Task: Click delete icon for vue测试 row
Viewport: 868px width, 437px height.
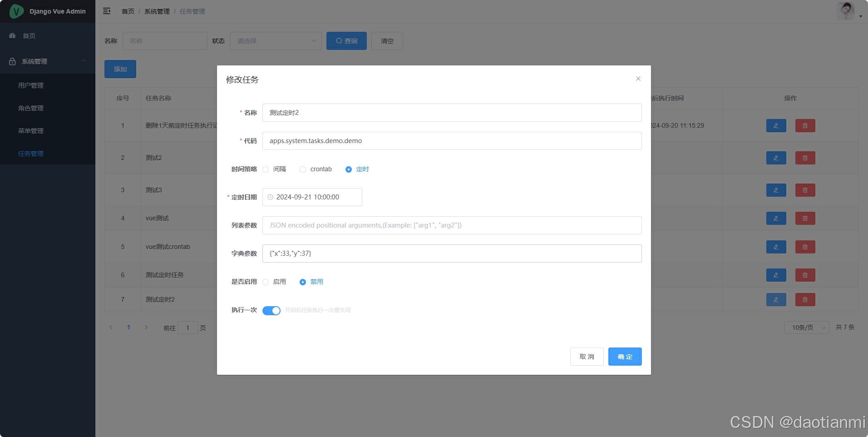Action: [805, 218]
